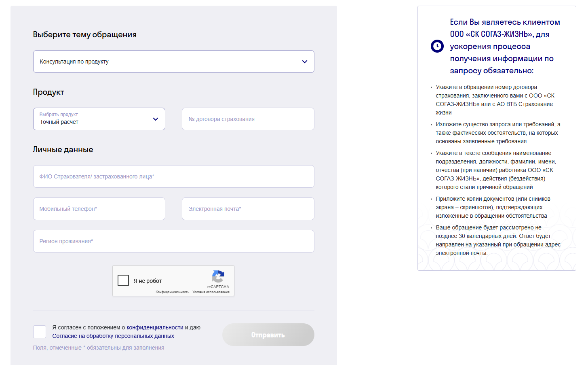Viewport: 588px width, 365px height.
Task: Open the reCAPTCHA Условия использования link
Action: click(x=211, y=292)
